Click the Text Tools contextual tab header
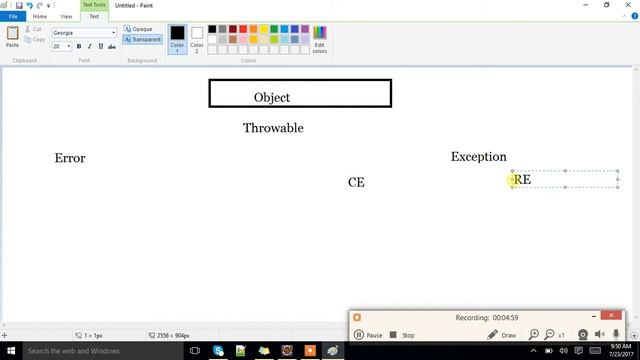The image size is (640, 360). coord(94,5)
